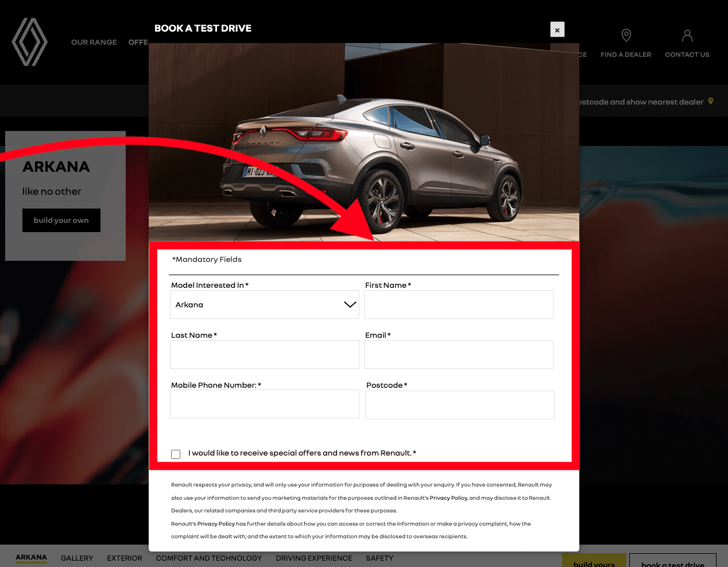
Task: Click the "ARKANA" heading on the banner
Action: pyautogui.click(x=56, y=167)
